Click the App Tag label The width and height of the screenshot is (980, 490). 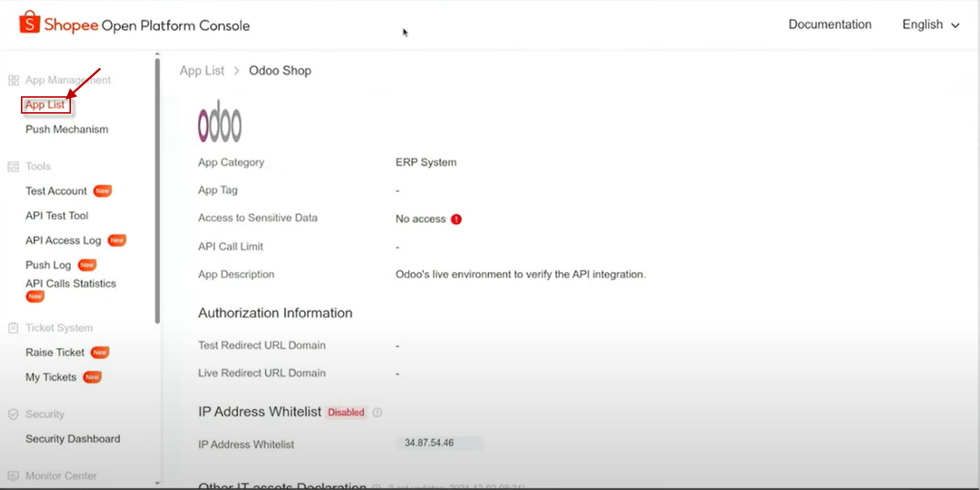click(x=218, y=190)
